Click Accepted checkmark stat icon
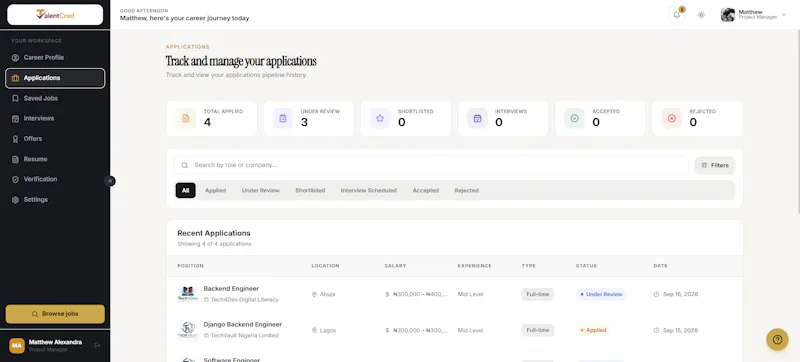The image size is (800, 362). tap(574, 118)
